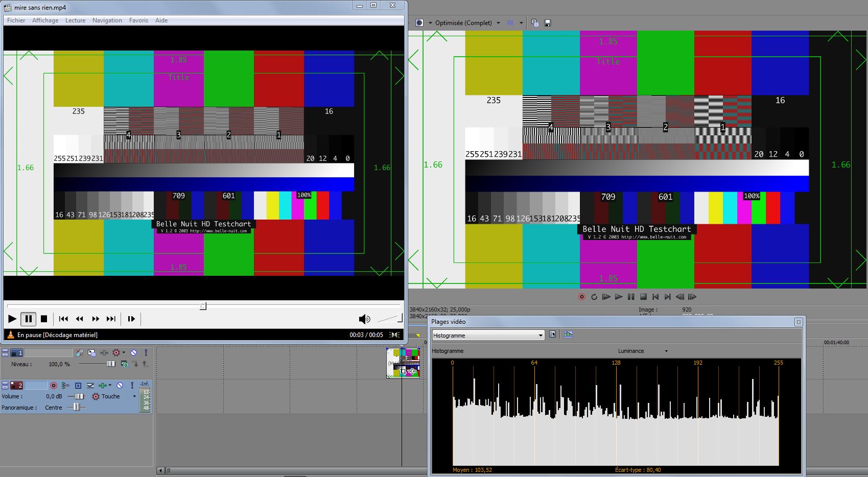This screenshot has width=868, height=477.
Task: Open split-screen view options dropdown arrow
Action: coord(430,23)
